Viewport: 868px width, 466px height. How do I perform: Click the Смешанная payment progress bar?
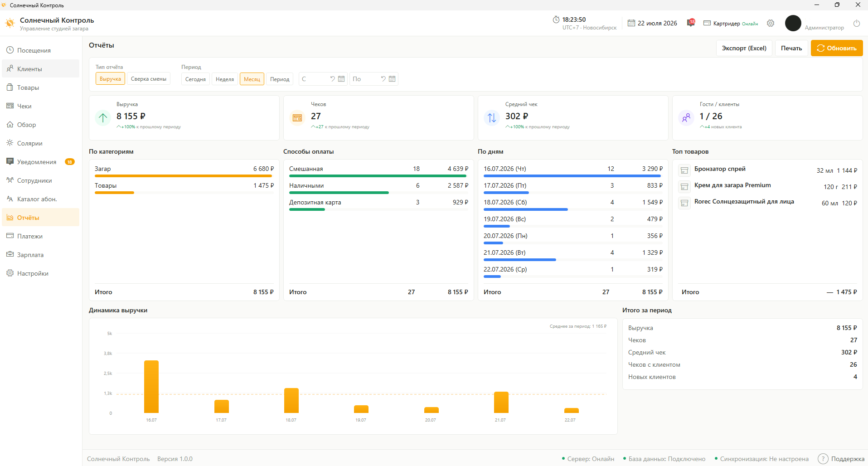pyautogui.click(x=378, y=176)
